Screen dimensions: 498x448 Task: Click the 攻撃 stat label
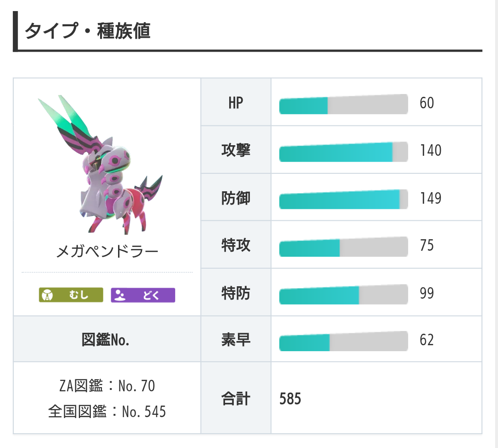(x=236, y=150)
